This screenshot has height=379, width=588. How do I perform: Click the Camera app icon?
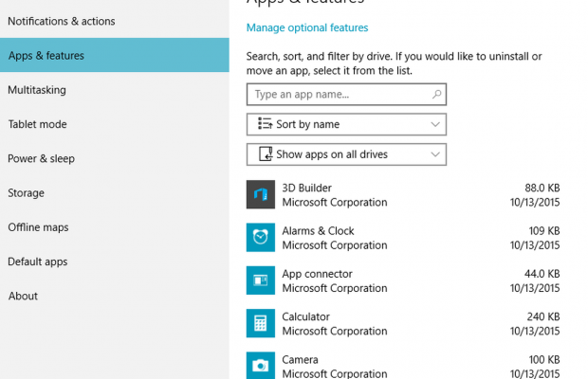pyautogui.click(x=261, y=366)
